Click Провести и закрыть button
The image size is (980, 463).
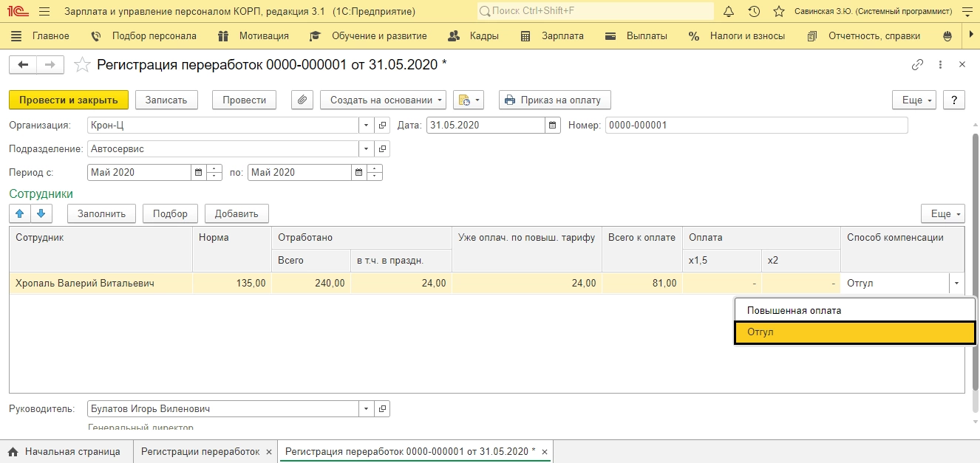click(x=69, y=100)
